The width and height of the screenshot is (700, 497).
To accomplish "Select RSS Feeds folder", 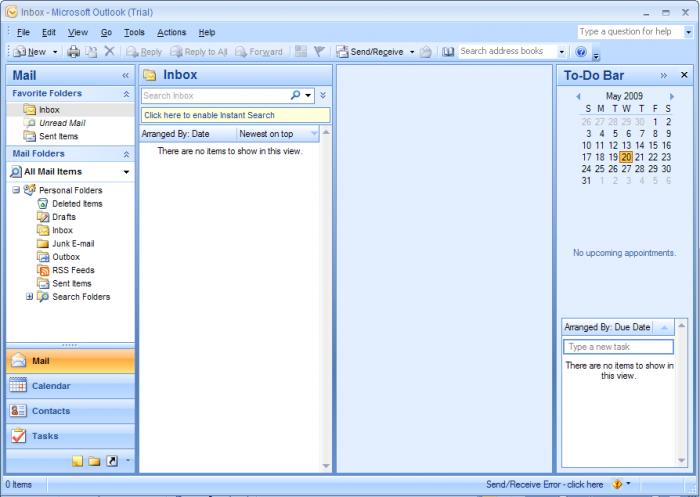I will click(73, 270).
